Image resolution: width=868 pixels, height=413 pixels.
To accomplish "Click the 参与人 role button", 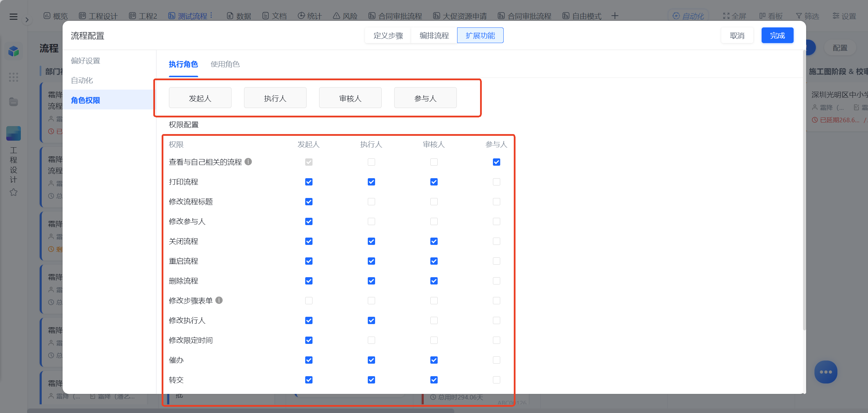I will (425, 98).
